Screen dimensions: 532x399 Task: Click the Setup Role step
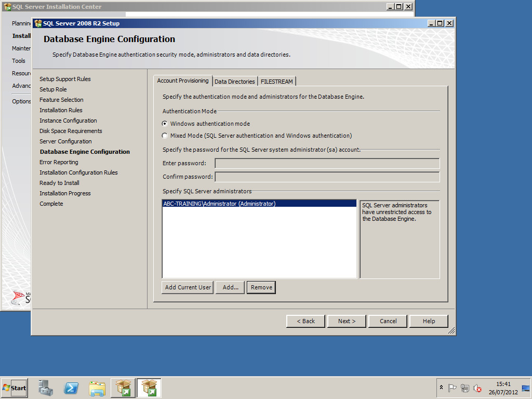[x=53, y=89]
